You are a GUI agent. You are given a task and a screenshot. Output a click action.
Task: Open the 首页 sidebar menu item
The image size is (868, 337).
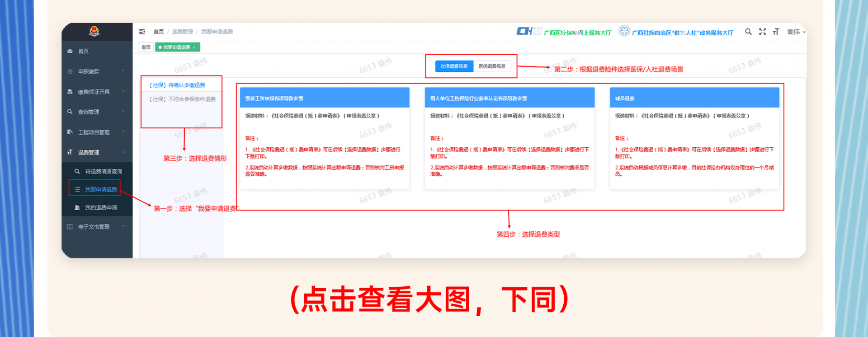pyautogui.click(x=97, y=51)
